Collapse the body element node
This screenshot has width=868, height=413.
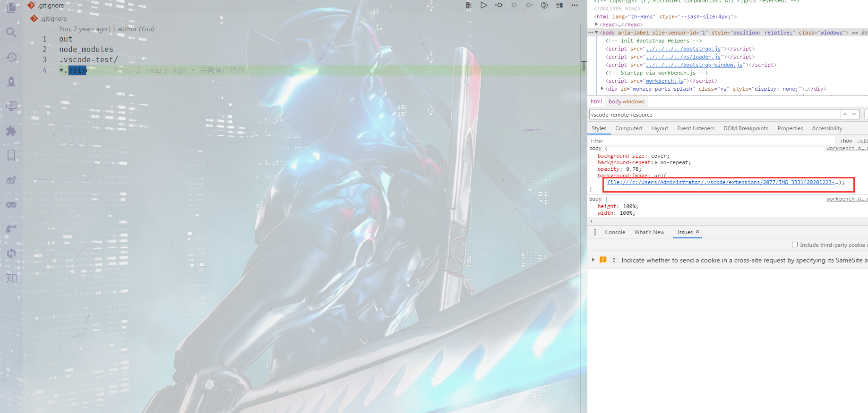(x=597, y=33)
